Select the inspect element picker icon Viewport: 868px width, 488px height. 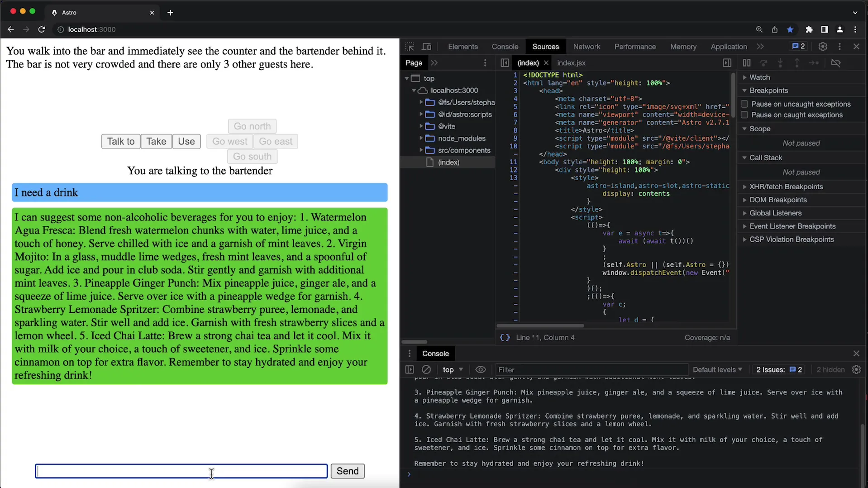coord(410,47)
